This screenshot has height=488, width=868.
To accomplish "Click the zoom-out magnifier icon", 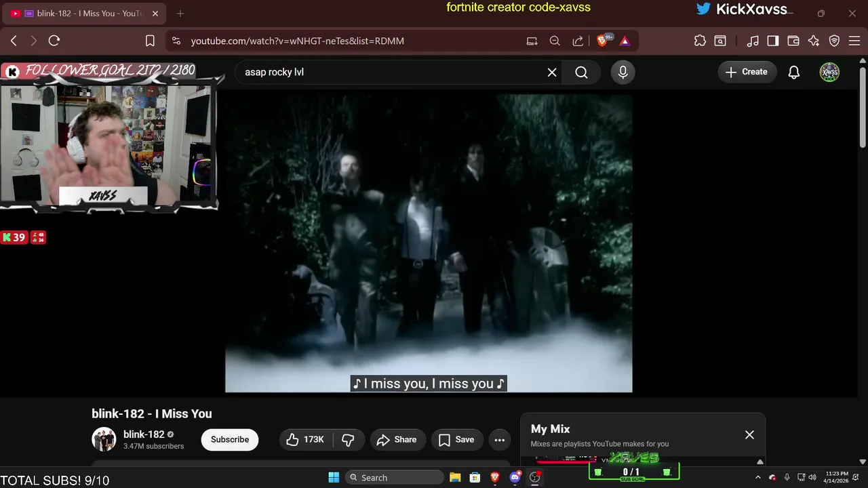I will [x=555, y=41].
